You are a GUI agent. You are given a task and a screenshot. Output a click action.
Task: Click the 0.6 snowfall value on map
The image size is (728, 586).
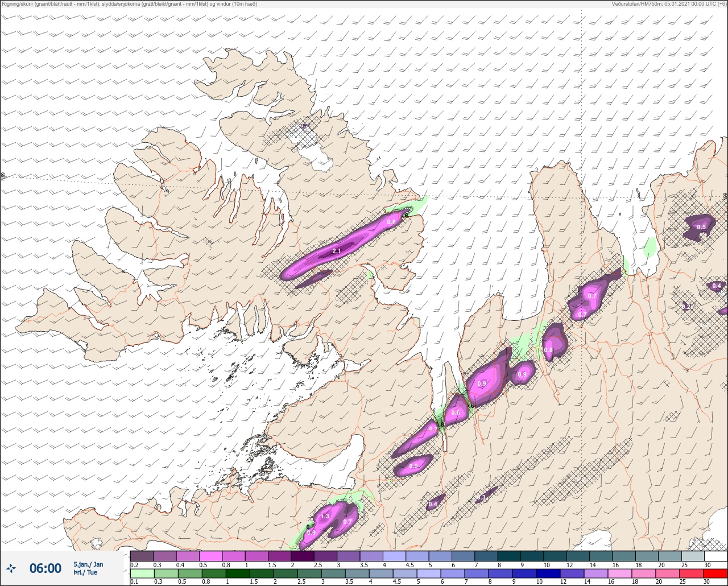pyautogui.click(x=456, y=413)
